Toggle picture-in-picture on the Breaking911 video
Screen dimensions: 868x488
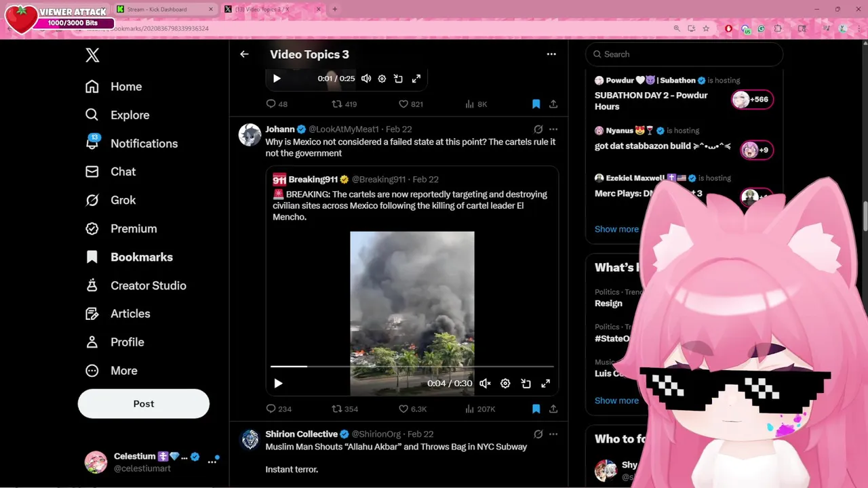pos(526,384)
